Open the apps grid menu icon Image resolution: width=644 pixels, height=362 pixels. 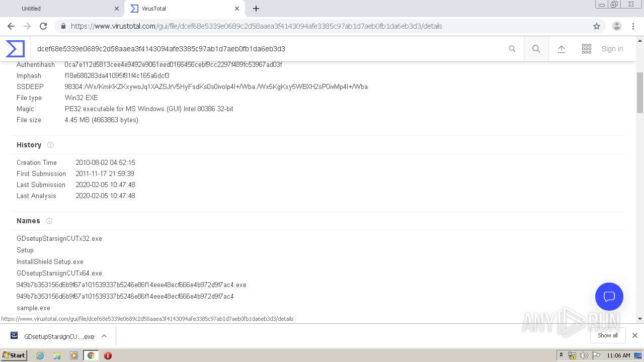587,49
